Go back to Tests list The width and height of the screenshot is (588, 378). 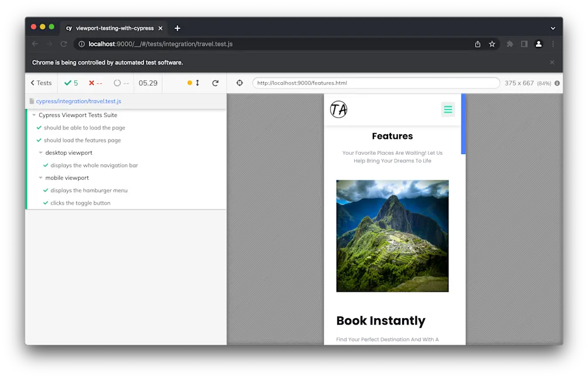pyautogui.click(x=41, y=83)
